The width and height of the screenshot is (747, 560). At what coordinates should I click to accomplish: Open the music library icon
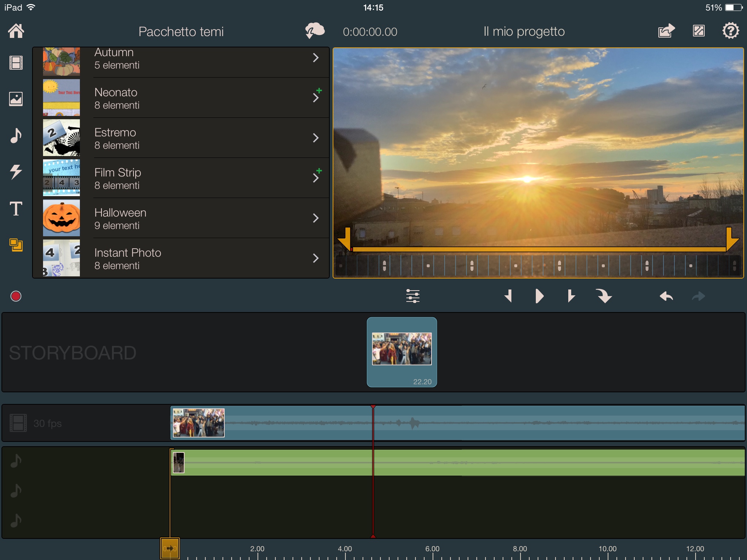point(16,135)
